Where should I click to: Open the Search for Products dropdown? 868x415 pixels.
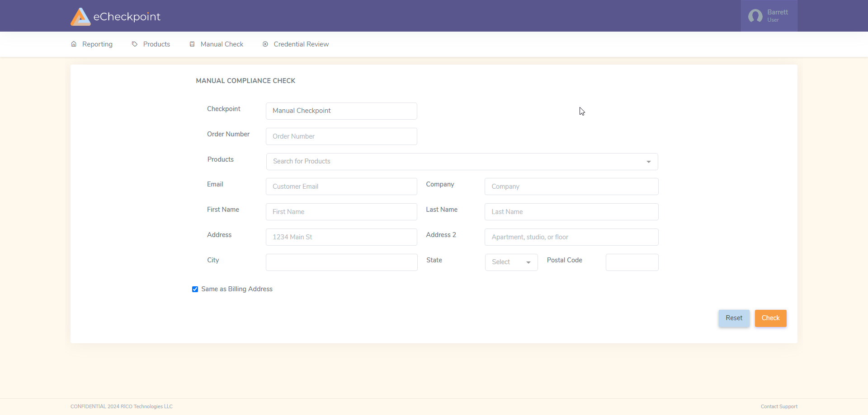462,162
